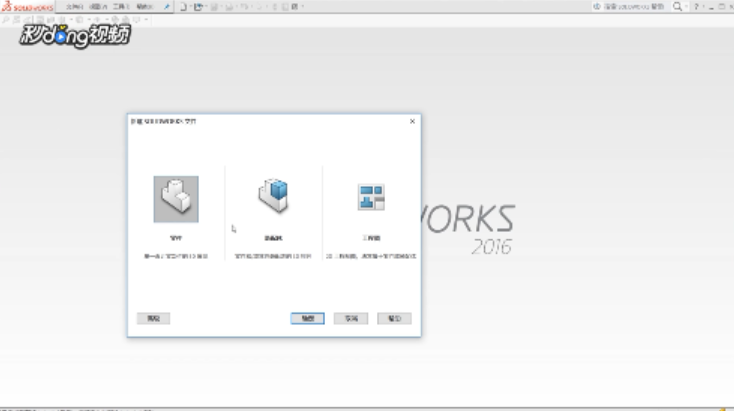The image size is (734, 411).
Task: Expand the Options dropdown arrow
Action: [303, 7]
